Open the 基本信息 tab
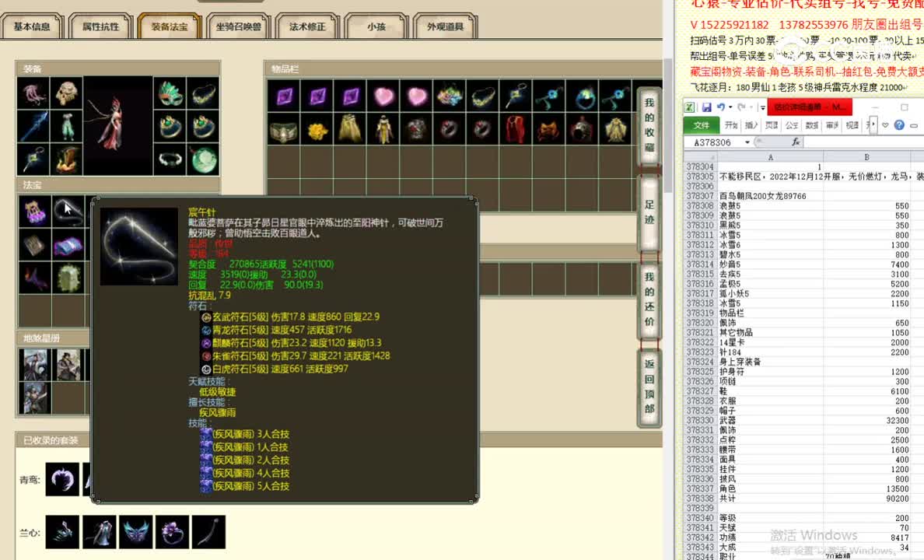The image size is (924, 560). (32, 26)
